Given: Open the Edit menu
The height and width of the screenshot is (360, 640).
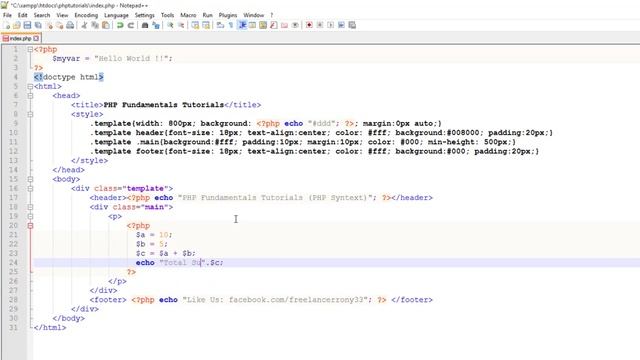Looking at the screenshot, I should coord(22,15).
